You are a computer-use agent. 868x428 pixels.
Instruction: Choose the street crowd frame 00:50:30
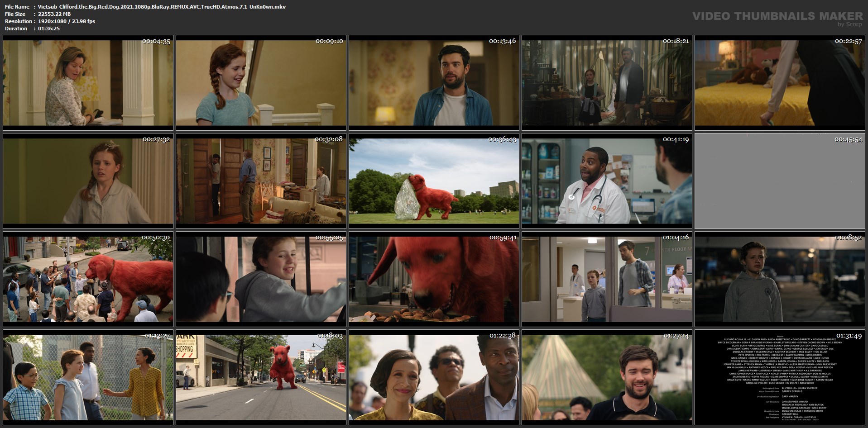[x=88, y=279]
